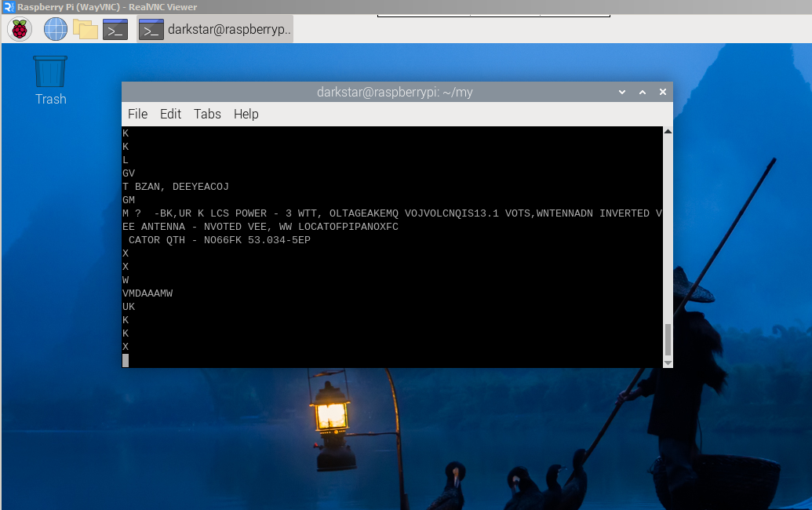Focus the terminal at the cursor block
812x510 pixels.
click(126, 360)
